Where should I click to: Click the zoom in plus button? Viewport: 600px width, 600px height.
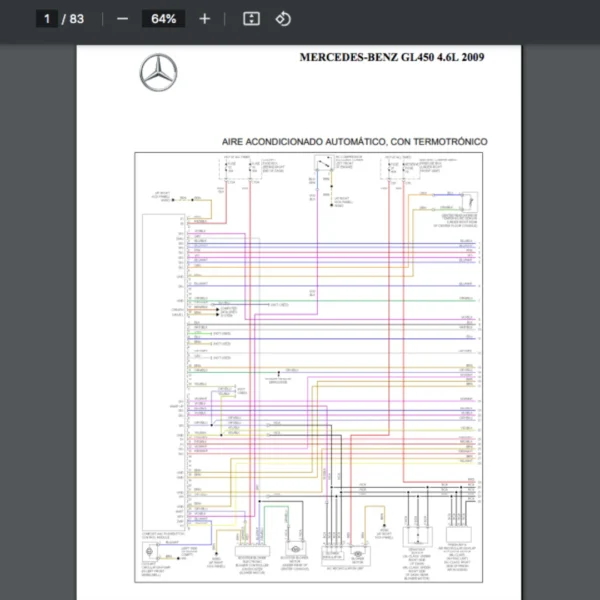205,19
